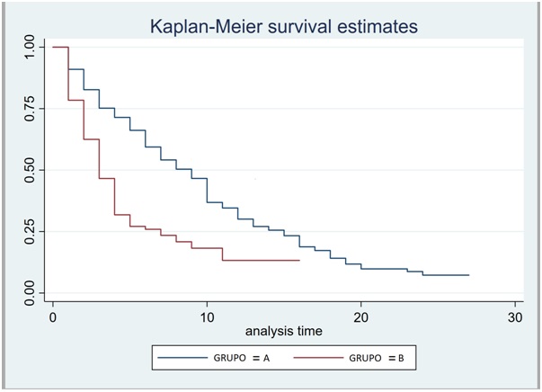
Task: Click the right end of red curve's tail
Action: 298,260
